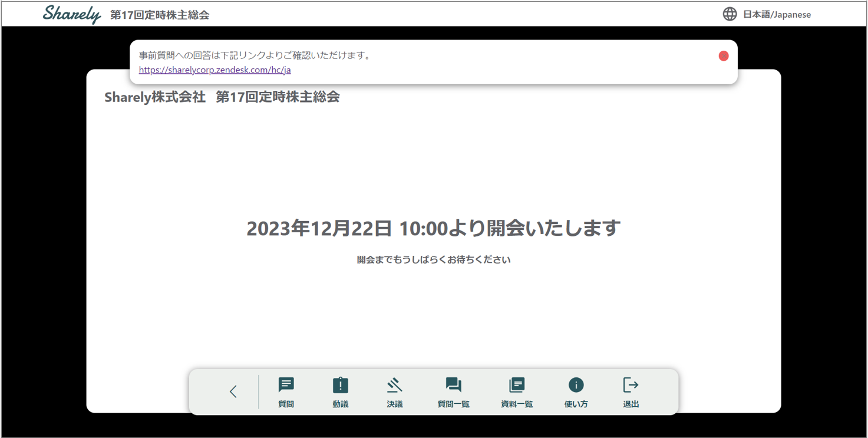Viewport: 868px width, 438px height.
Task: Click the 動議 (motion) clipboard icon
Action: point(340,386)
